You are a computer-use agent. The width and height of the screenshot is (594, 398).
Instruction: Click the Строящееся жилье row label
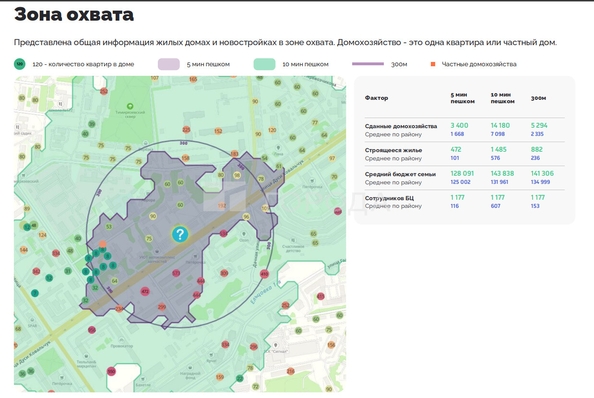(393, 150)
